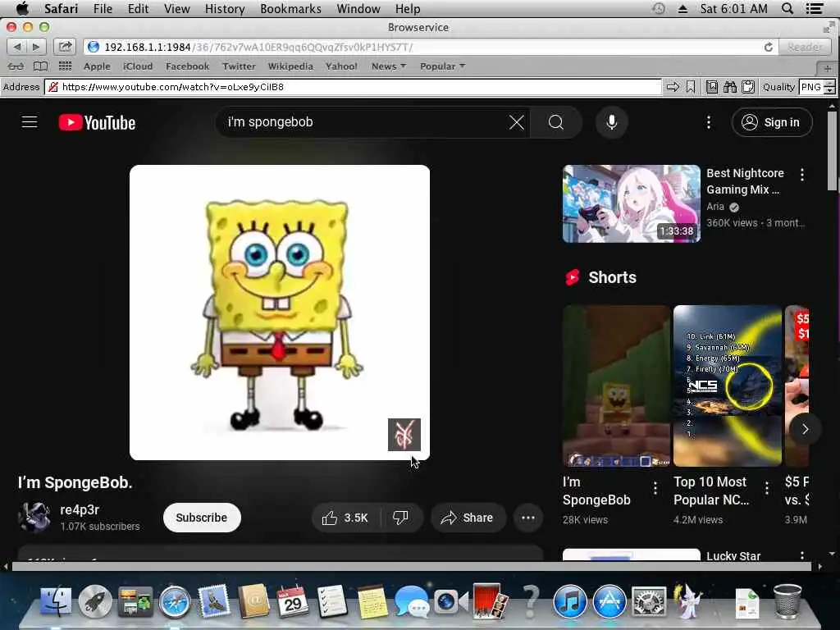Clear the search query with X
This screenshot has width=840, height=630.
517,122
